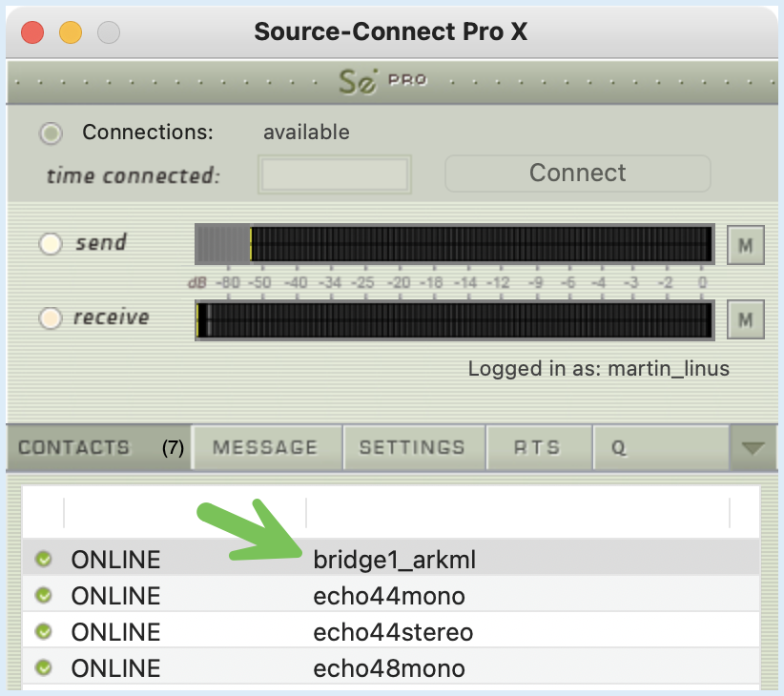Switch to the MESSAGE tab
The width and height of the screenshot is (784, 696).
(x=266, y=447)
